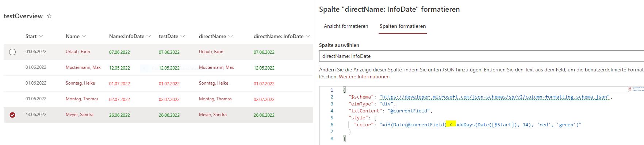The width and height of the screenshot is (644, 145).
Task: Click the "elmType": "div" code line
Action: 372,104
